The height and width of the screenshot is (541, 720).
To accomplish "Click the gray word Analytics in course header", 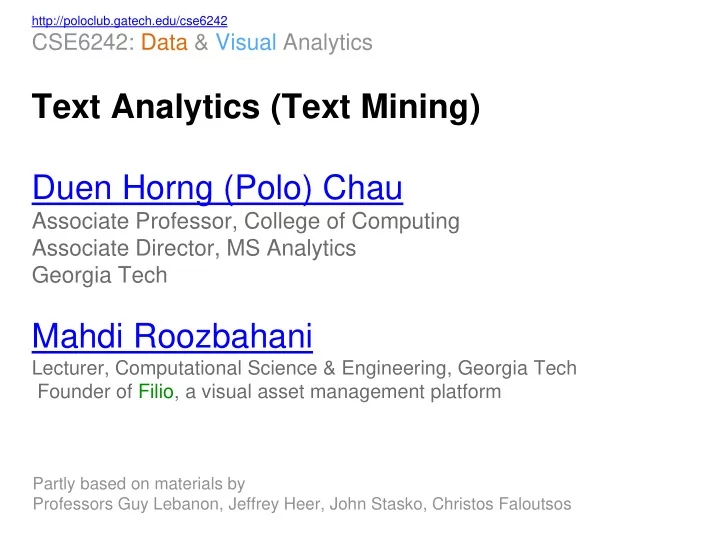I will pos(327,42).
